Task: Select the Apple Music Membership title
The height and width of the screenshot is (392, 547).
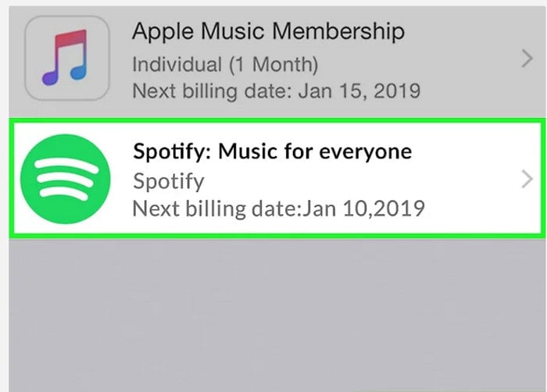Action: click(268, 32)
